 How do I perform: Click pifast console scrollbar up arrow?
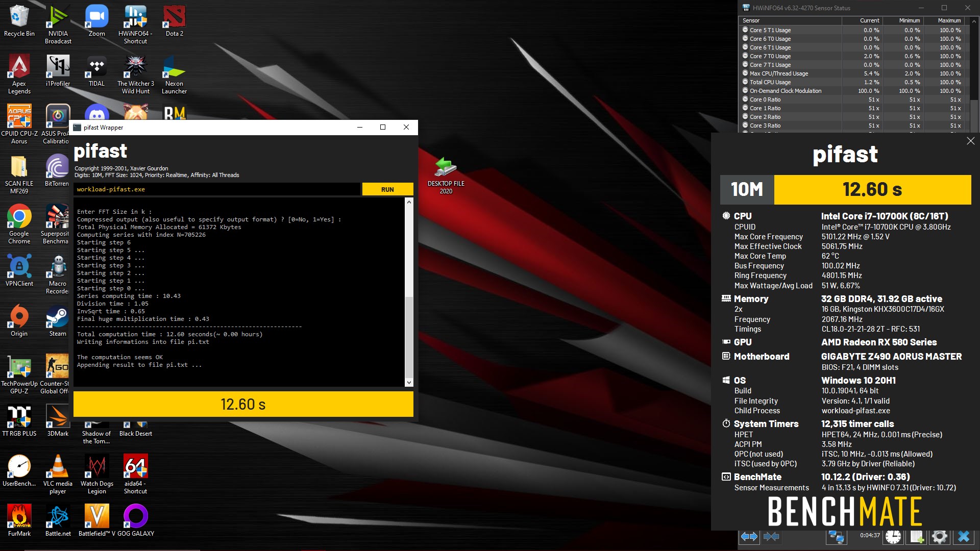click(x=409, y=202)
